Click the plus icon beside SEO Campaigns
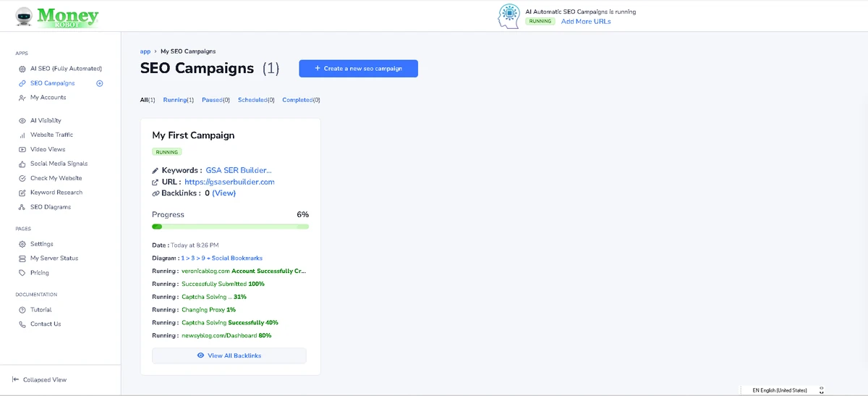Image resolution: width=868 pixels, height=396 pixels. coord(100,83)
